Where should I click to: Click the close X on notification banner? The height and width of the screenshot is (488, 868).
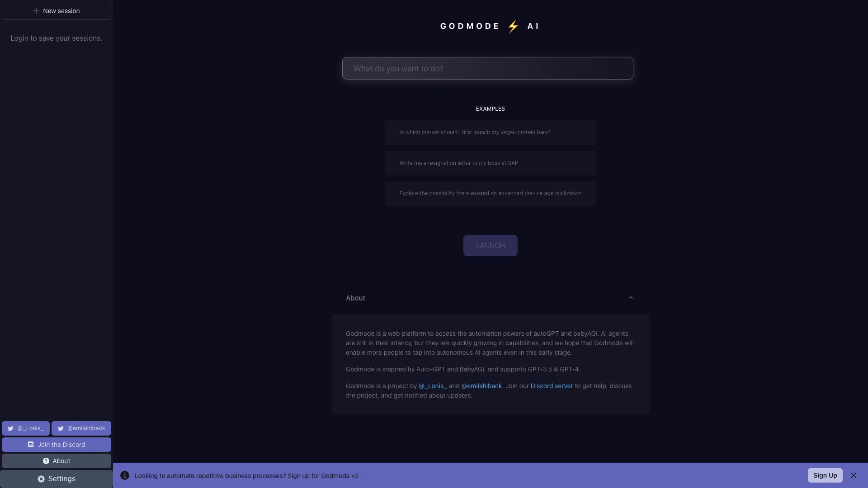tap(854, 475)
